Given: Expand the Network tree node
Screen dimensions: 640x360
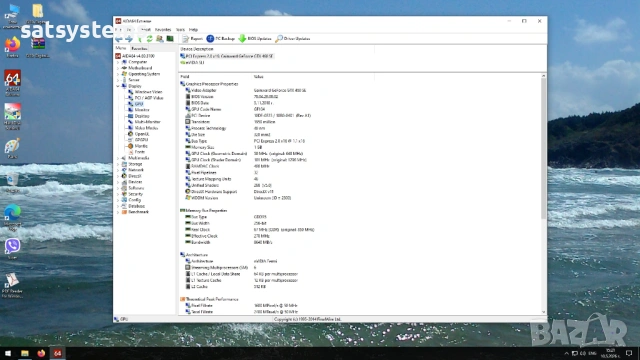Looking at the screenshot, I should click(x=118, y=170).
